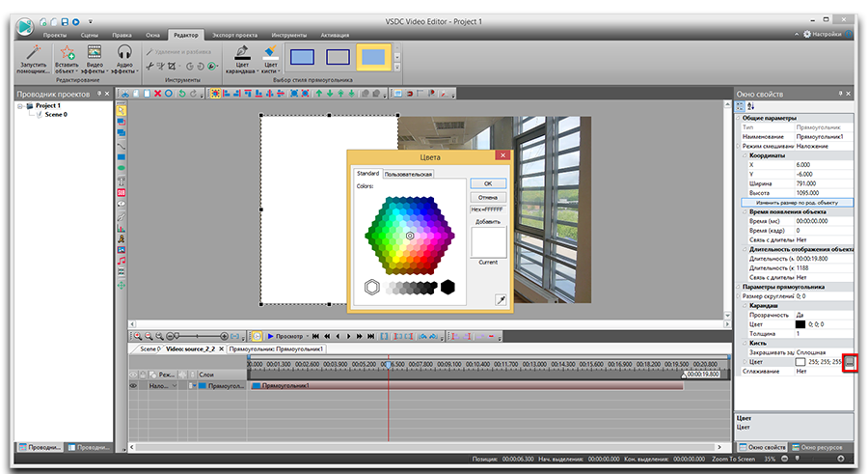
Task: Move object down with green arrow
Action: [330, 94]
